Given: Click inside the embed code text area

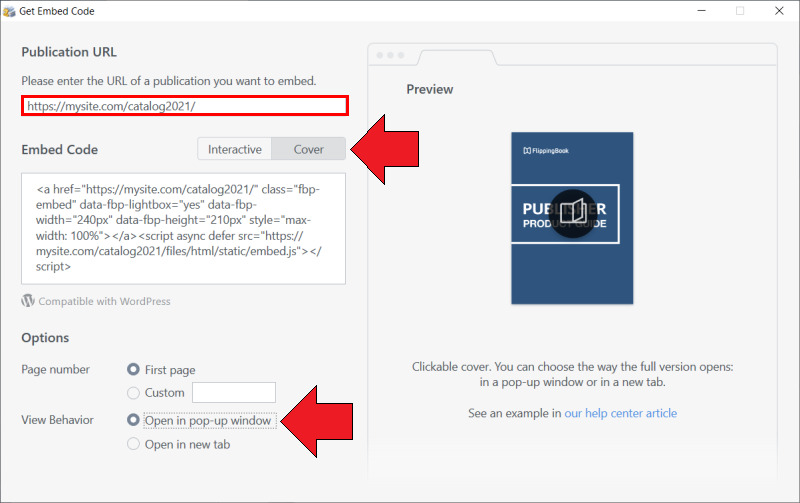Looking at the screenshot, I should [x=184, y=229].
